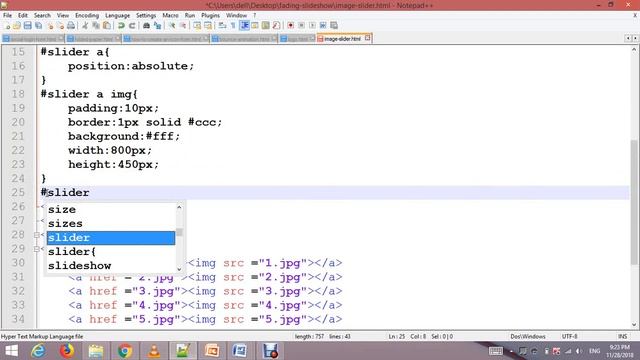The height and width of the screenshot is (360, 640).
Task: Click the Save Recorded Macro icon
Action: pos(334,25)
